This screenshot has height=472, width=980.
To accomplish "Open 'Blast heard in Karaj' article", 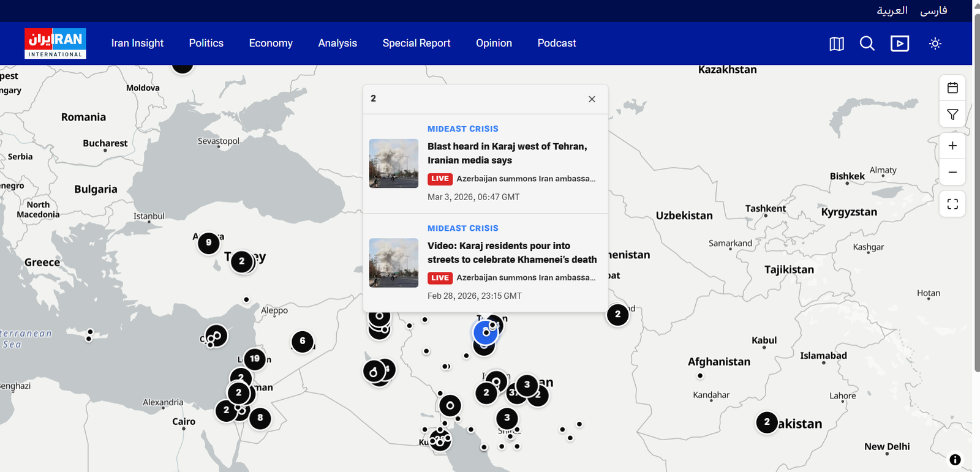I will (507, 153).
